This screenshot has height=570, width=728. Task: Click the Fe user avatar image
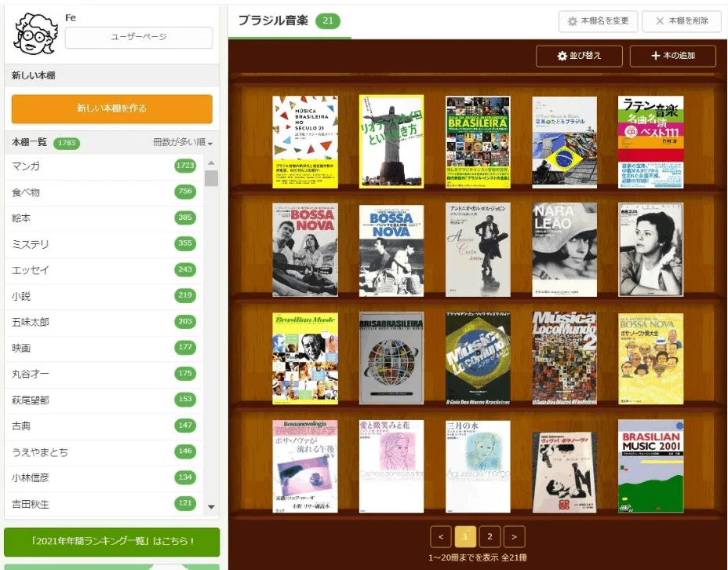pyautogui.click(x=36, y=34)
